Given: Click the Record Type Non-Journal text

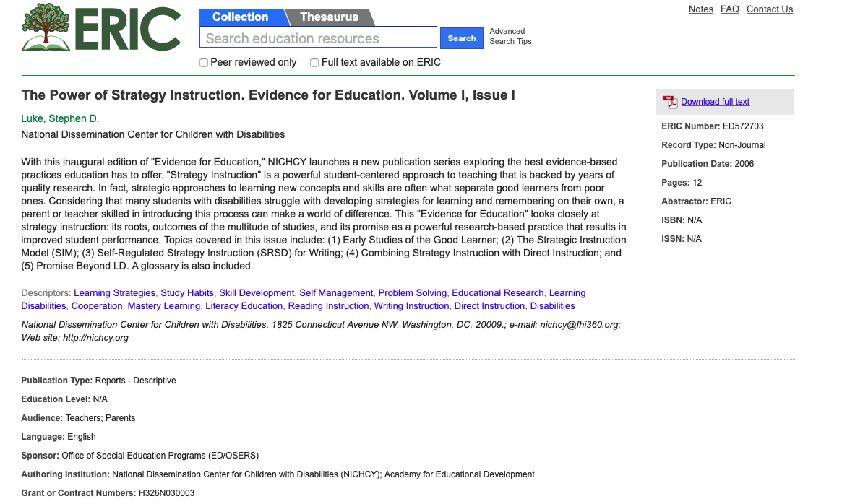Looking at the screenshot, I should click(x=713, y=145).
